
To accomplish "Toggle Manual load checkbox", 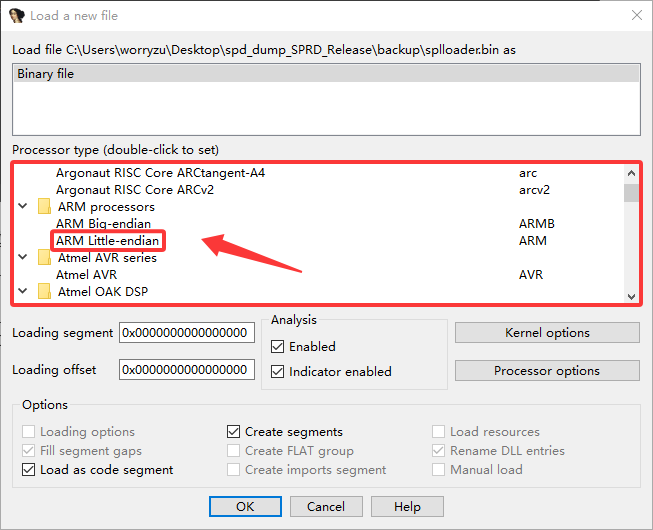I will coord(438,470).
